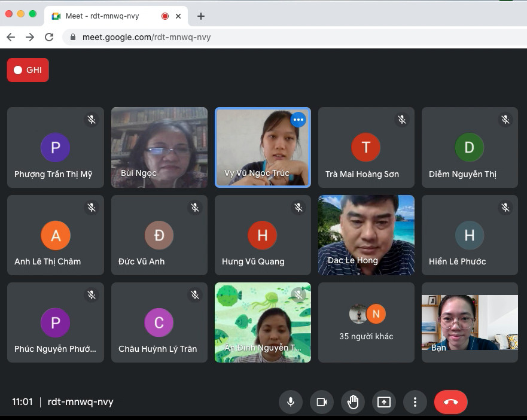Toggle the microphone button in the bottom bar
Screen dimensions: 527x420
click(291, 402)
